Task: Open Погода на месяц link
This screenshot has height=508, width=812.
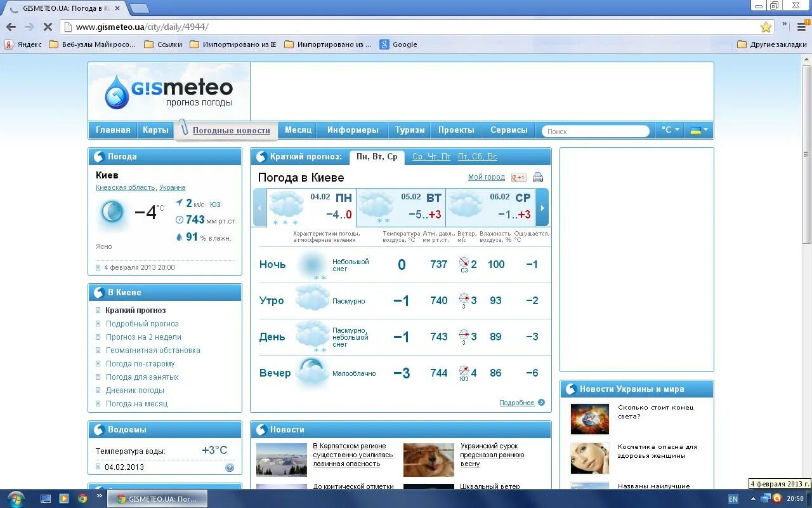Action: click(x=137, y=404)
